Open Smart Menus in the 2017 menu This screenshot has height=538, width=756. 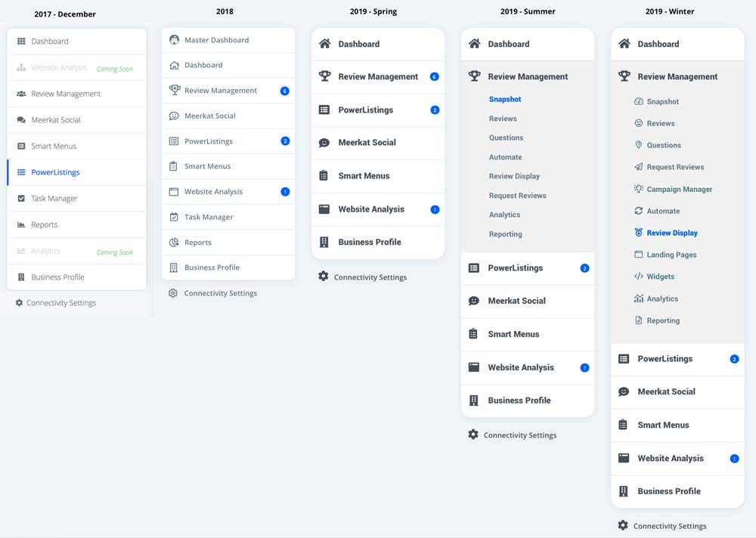click(x=76, y=146)
